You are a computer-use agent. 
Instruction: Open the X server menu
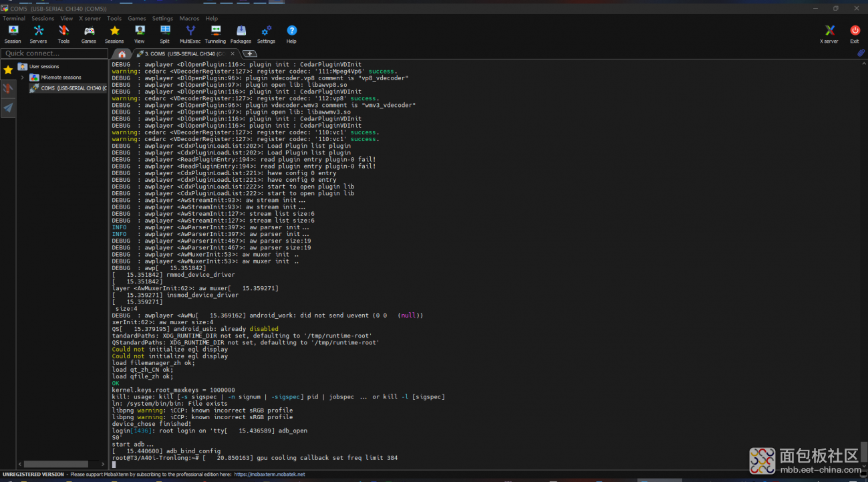click(90, 19)
